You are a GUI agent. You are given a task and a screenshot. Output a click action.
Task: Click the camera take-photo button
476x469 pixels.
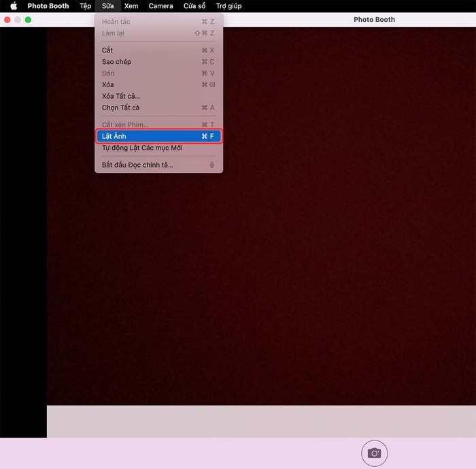pos(374,453)
